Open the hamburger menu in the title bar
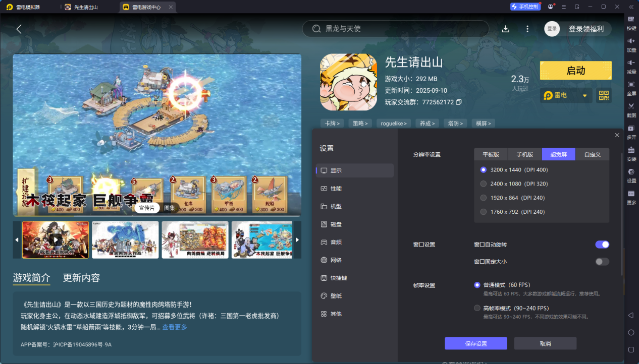639x364 pixels. tap(563, 7)
